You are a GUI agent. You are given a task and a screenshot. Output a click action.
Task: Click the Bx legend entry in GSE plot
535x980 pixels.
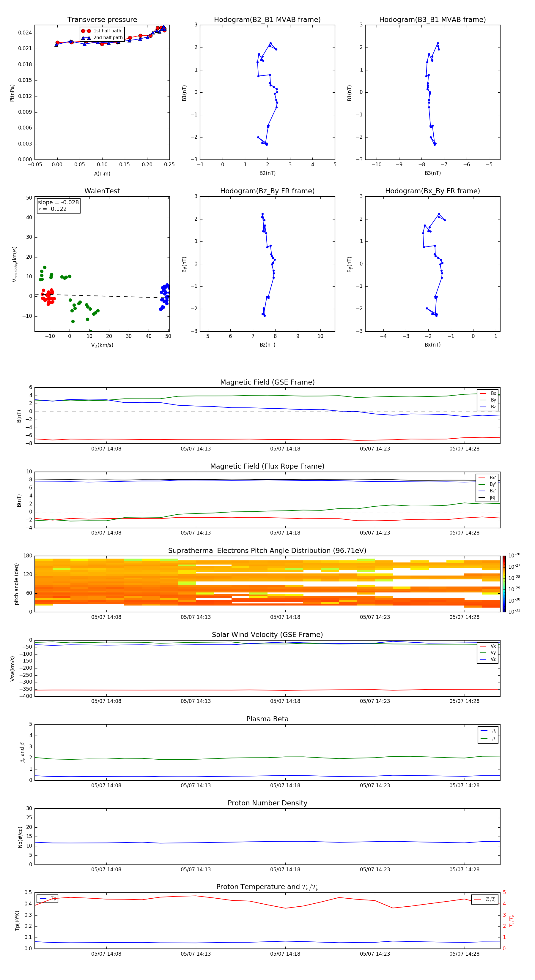[x=488, y=393]
